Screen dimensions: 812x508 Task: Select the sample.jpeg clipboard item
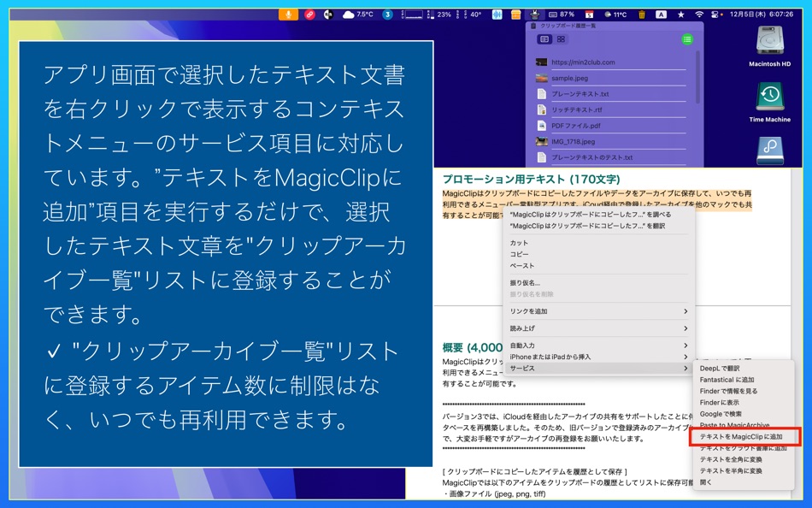coord(610,79)
